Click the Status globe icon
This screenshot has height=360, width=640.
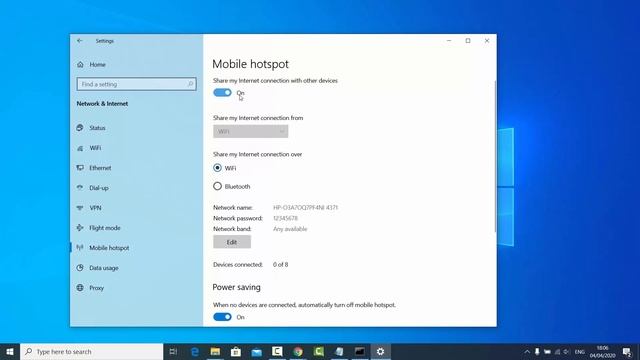point(80,128)
